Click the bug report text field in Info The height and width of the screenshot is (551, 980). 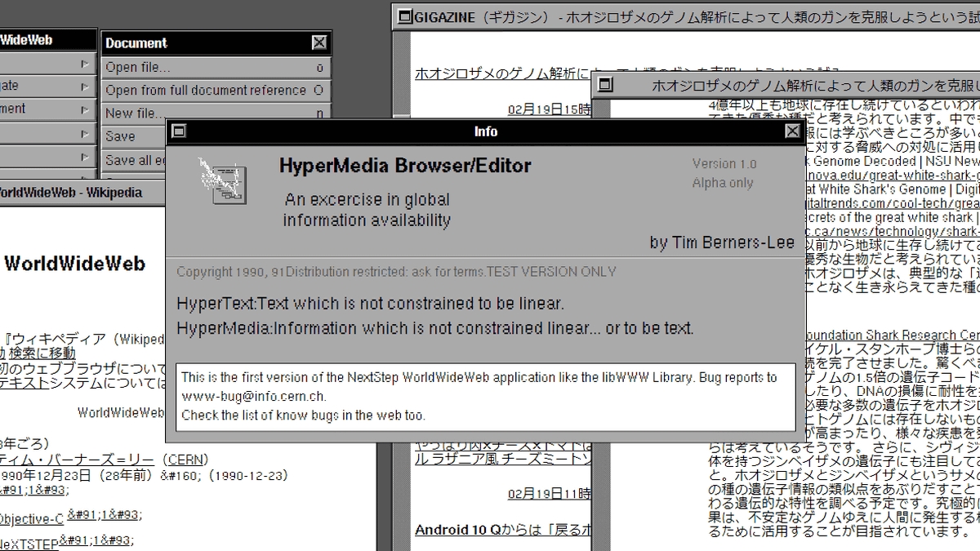coord(485,396)
